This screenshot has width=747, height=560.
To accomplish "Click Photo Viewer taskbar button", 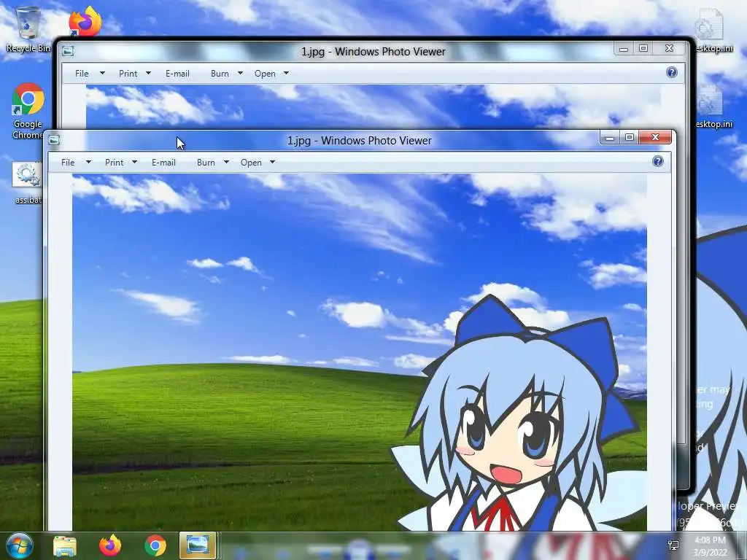I will [198, 545].
